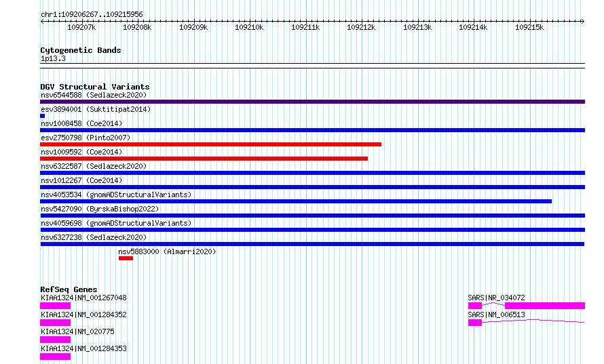The height and width of the screenshot is (364, 604).
Task: Select the small esv3894001 blue variant bar
Action: (x=42, y=116)
